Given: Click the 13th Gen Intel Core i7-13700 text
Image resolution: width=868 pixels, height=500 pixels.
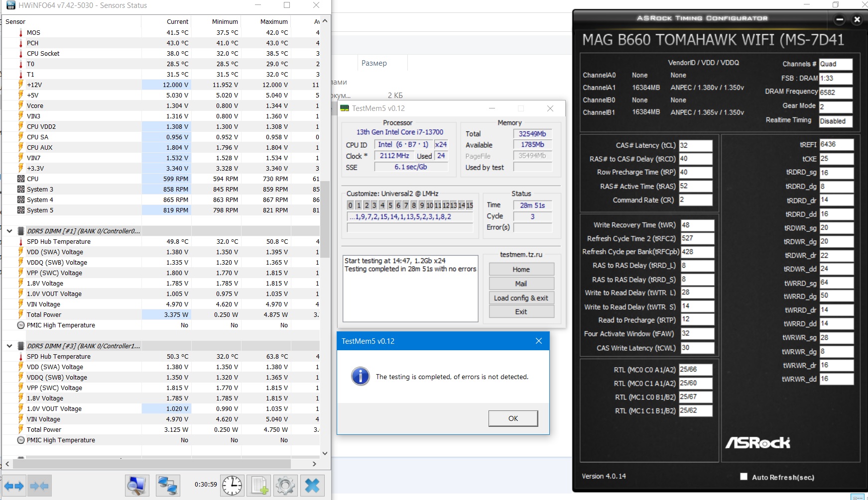Looking at the screenshot, I should tap(399, 132).
